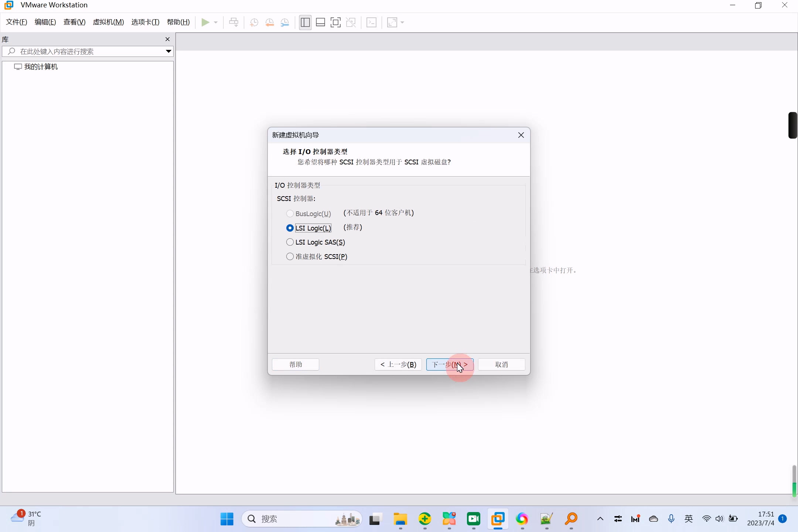
Task: Open the 帮助(H) menu
Action: point(178,22)
